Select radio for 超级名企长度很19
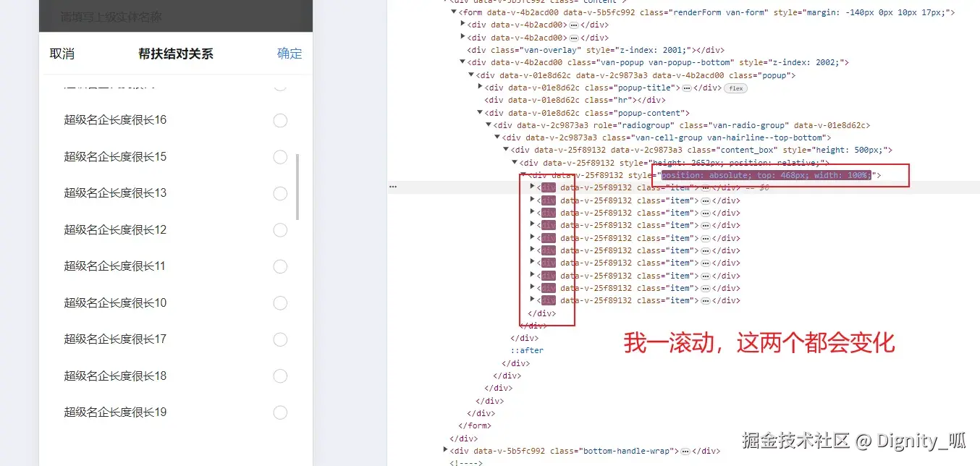 (280, 412)
